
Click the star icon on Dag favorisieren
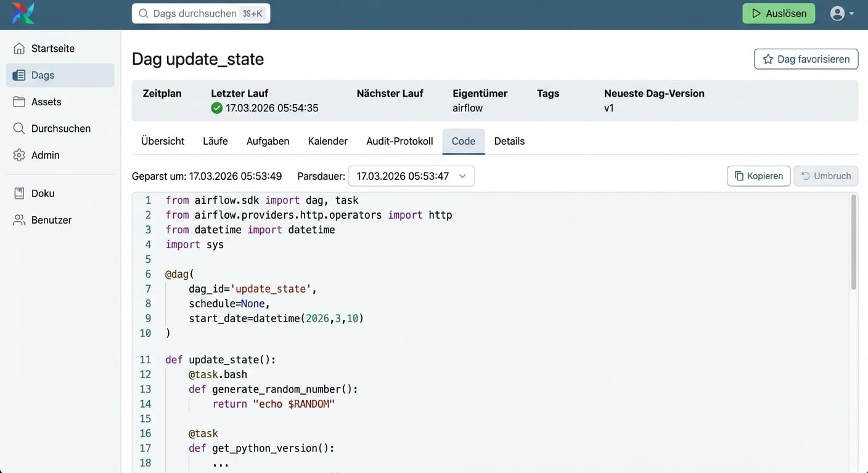[768, 59]
